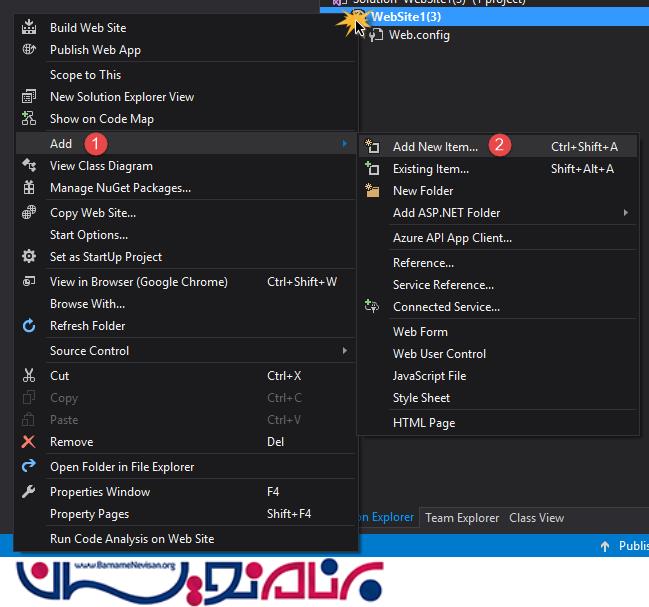
Task: Click the New Folder icon in submenu
Action: tap(373, 191)
